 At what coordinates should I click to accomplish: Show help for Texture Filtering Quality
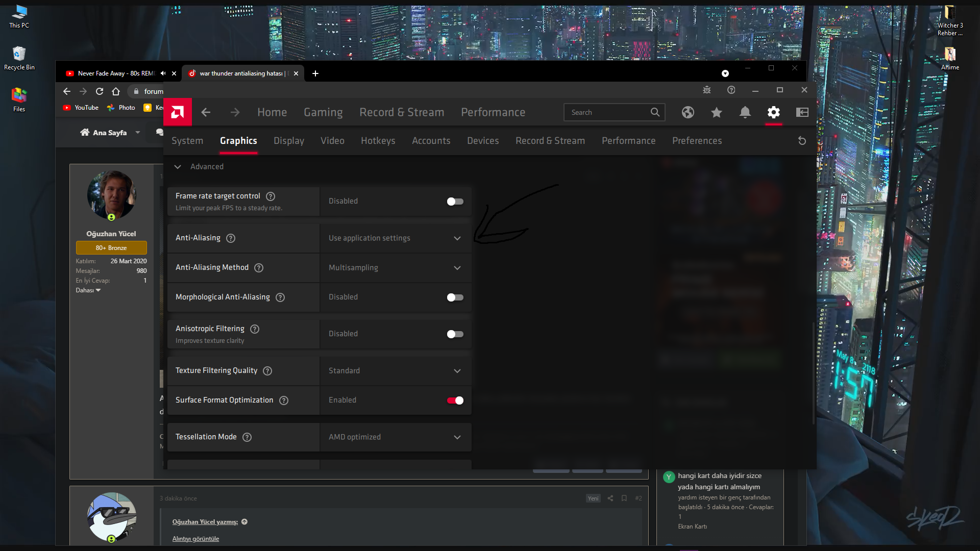267,371
